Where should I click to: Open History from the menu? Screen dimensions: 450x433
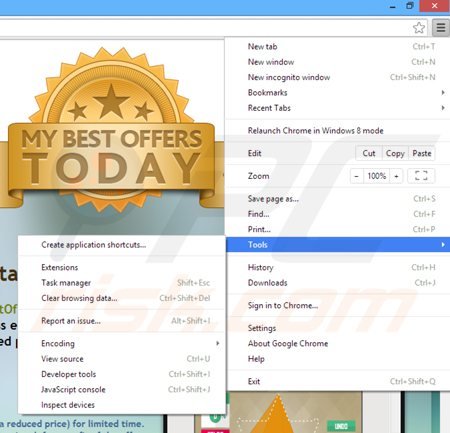(338, 267)
